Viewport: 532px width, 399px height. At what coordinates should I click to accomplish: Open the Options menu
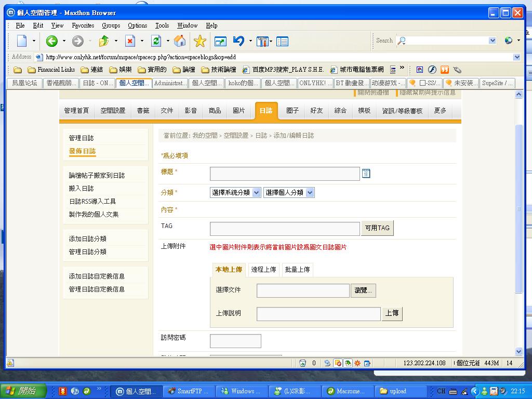pyautogui.click(x=137, y=25)
